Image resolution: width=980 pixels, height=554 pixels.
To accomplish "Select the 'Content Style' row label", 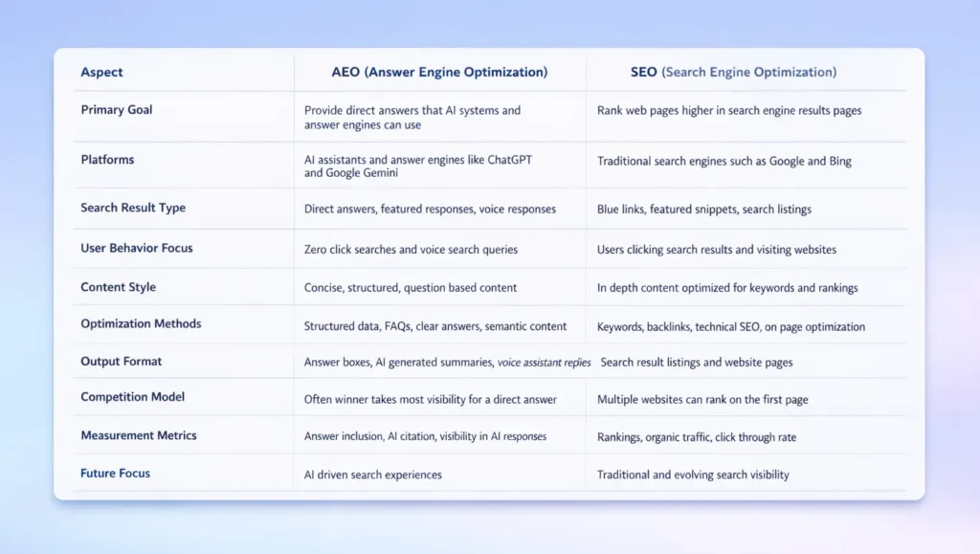I will pos(118,287).
